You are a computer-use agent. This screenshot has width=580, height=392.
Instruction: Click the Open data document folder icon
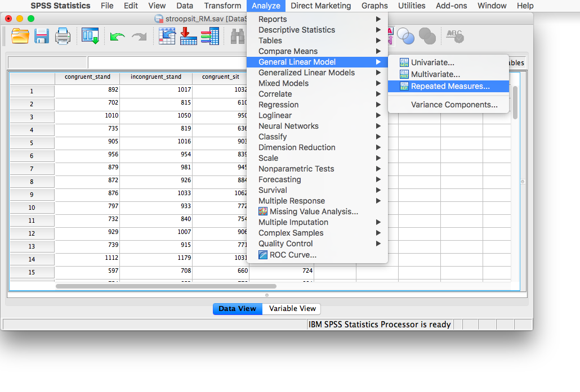coord(20,36)
